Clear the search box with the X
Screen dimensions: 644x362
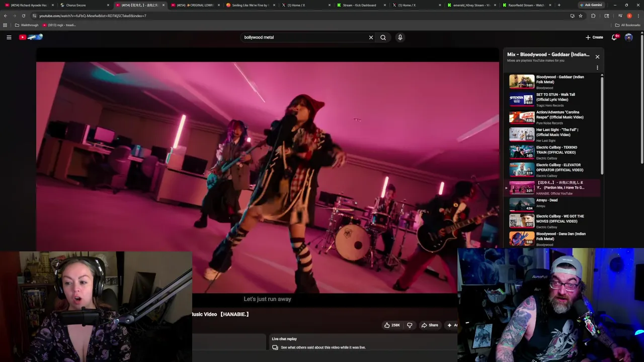click(371, 37)
